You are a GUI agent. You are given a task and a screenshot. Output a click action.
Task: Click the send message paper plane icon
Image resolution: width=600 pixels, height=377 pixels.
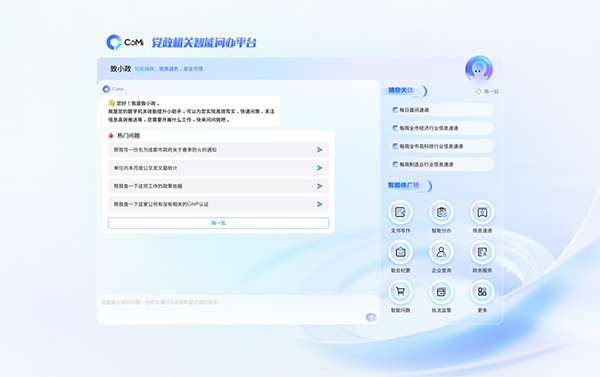pyautogui.click(x=371, y=317)
